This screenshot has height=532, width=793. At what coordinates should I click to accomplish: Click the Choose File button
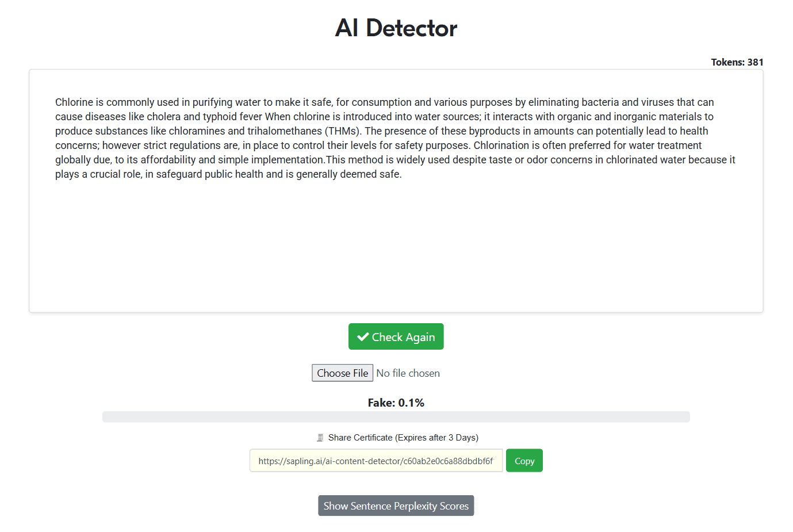coord(342,373)
